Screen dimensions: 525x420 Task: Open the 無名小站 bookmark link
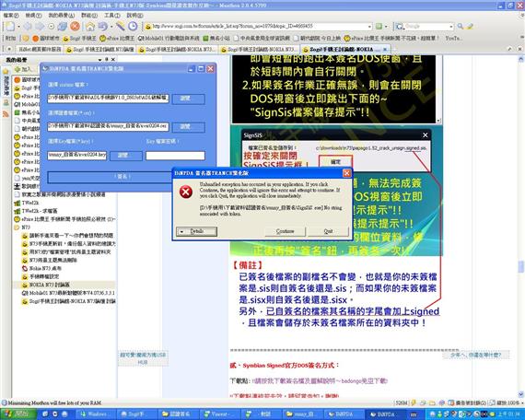click(x=216, y=38)
